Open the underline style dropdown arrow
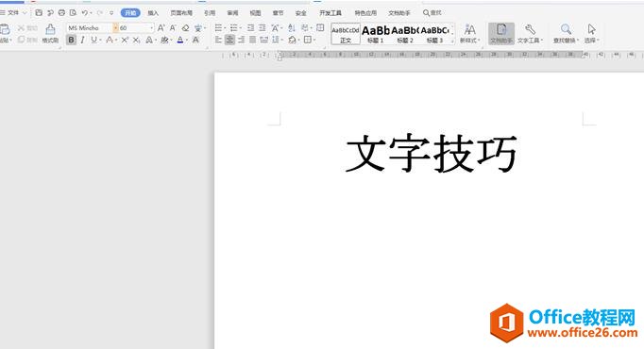Viewport: 644px width, 349px height. point(101,40)
